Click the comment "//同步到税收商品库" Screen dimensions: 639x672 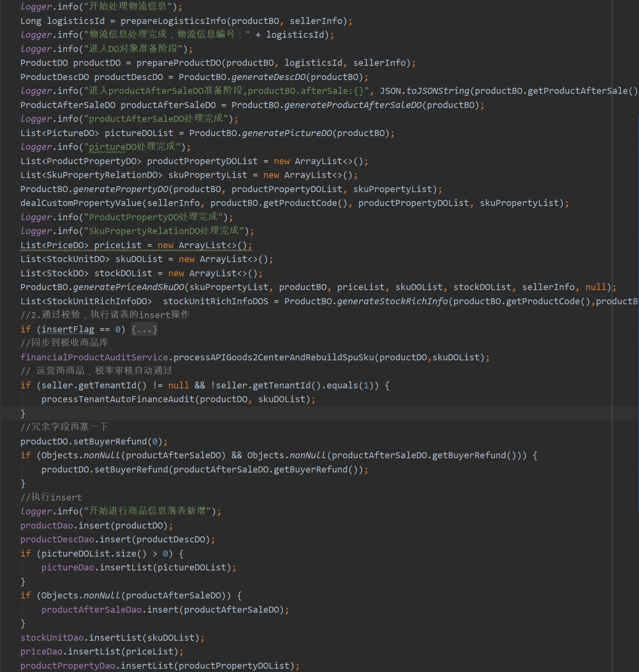pos(65,343)
